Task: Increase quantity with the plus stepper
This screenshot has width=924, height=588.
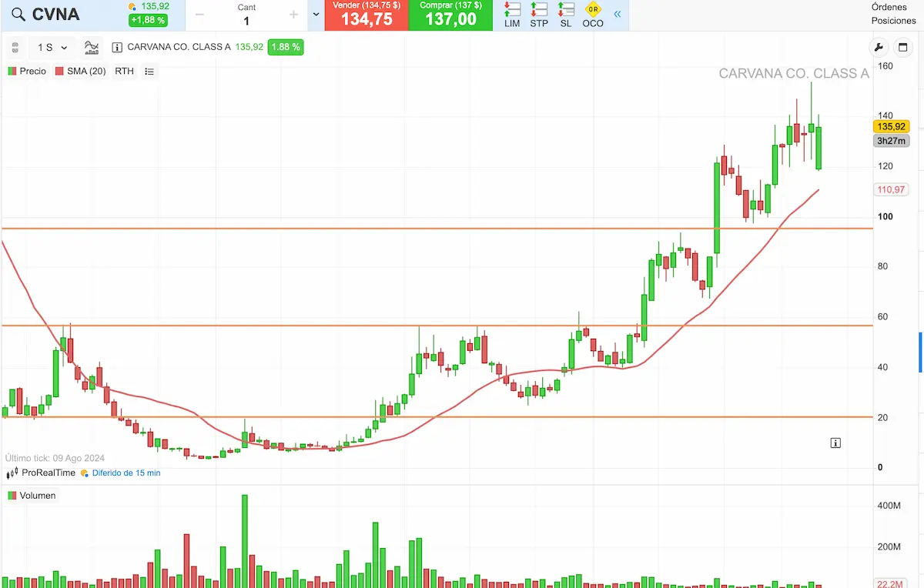Action: 293,15
